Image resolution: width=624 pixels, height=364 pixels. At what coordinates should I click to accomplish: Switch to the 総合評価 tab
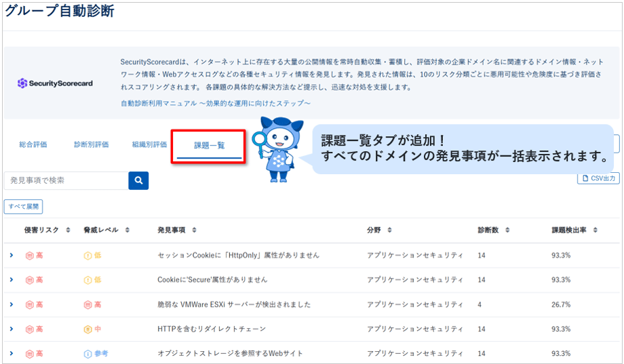pos(33,144)
